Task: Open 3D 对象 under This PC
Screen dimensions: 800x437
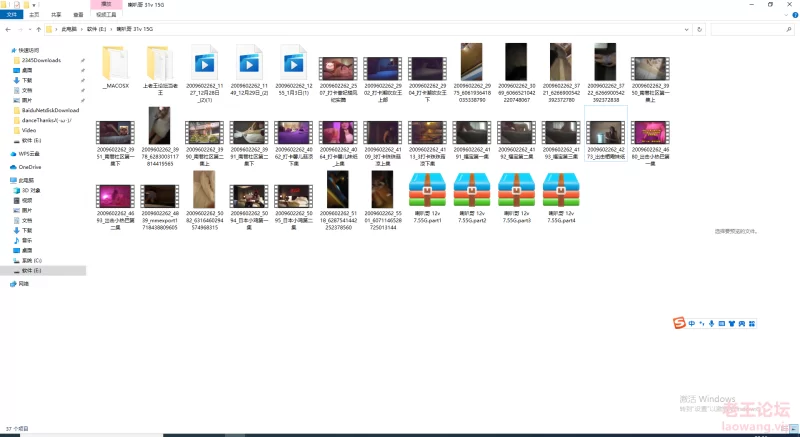Action: pyautogui.click(x=27, y=190)
